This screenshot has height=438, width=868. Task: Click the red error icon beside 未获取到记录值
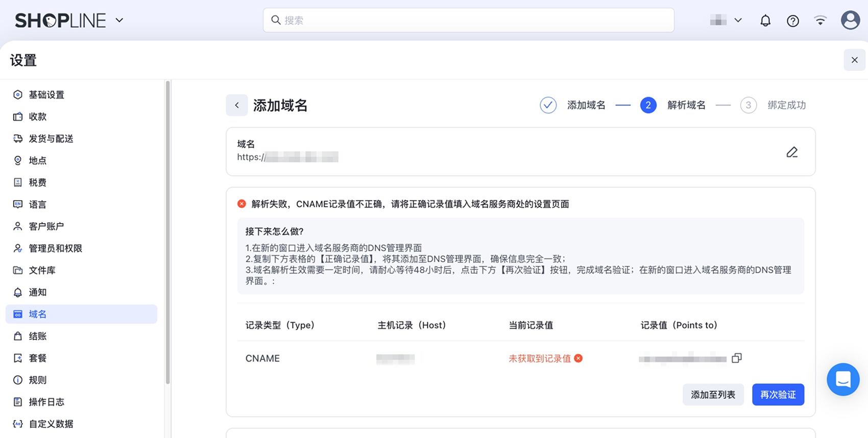pyautogui.click(x=578, y=358)
